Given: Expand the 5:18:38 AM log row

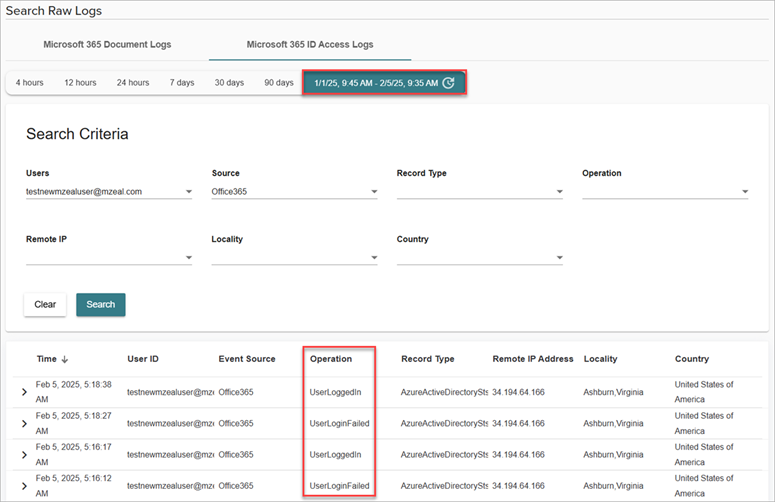Looking at the screenshot, I should click(25, 392).
